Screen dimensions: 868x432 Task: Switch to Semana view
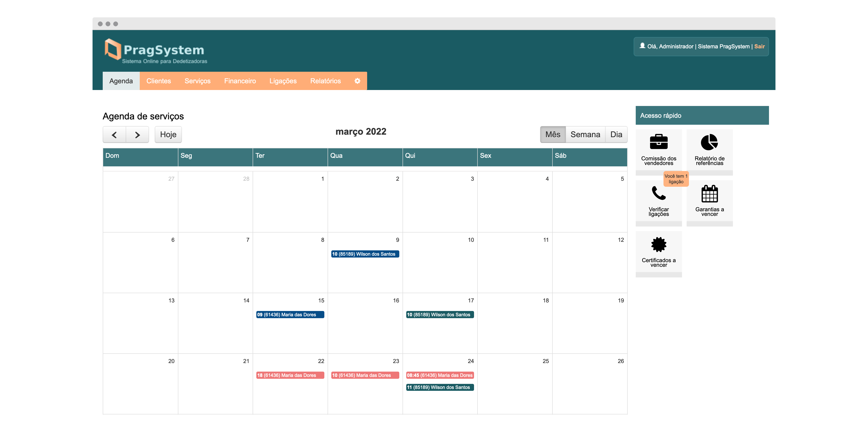[x=585, y=135]
